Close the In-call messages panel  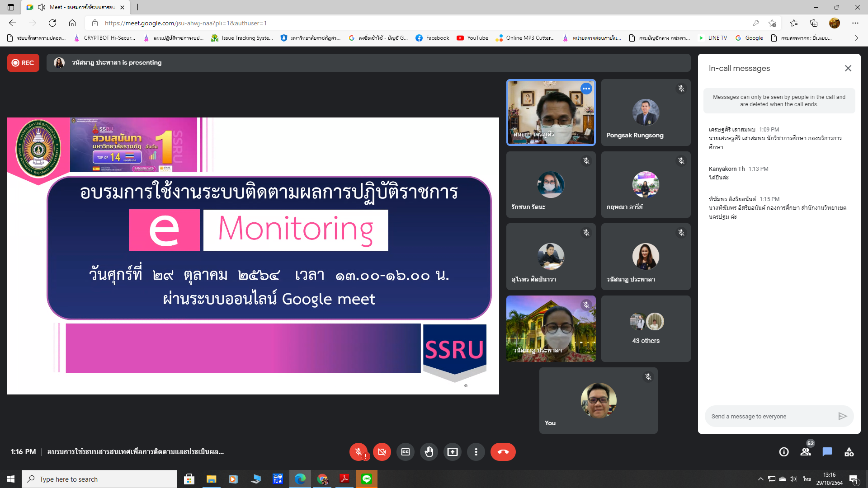coord(848,68)
